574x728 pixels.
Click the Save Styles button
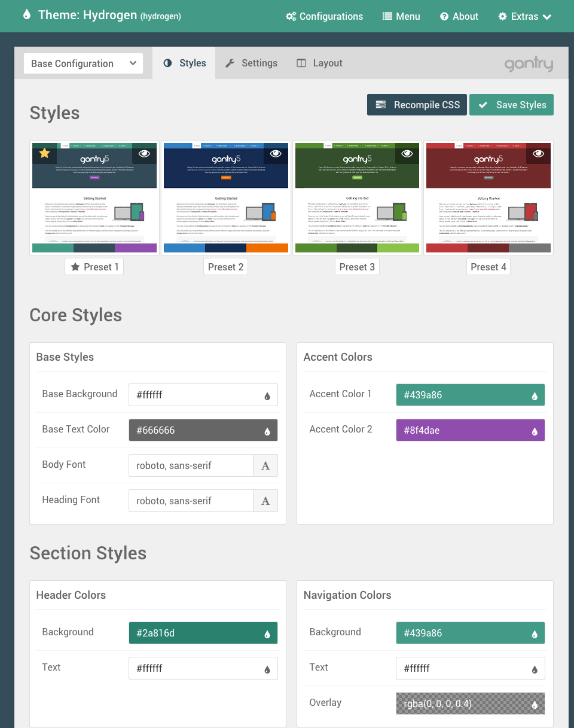511,105
